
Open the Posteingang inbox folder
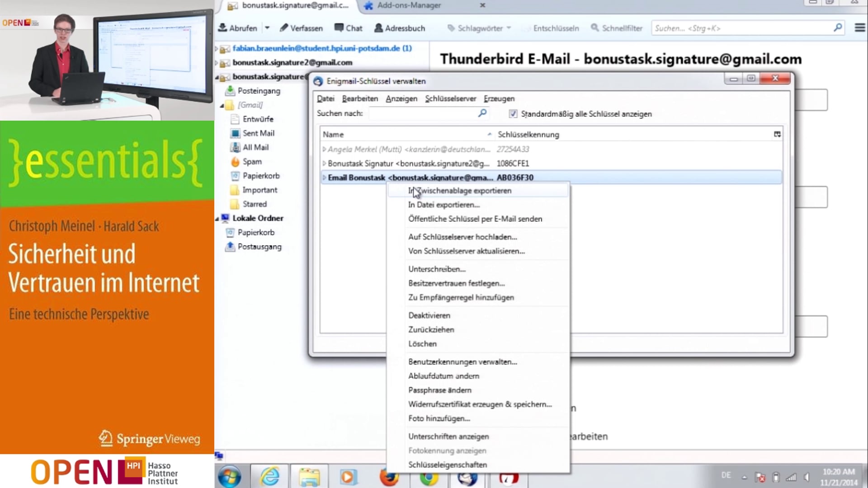259,91
